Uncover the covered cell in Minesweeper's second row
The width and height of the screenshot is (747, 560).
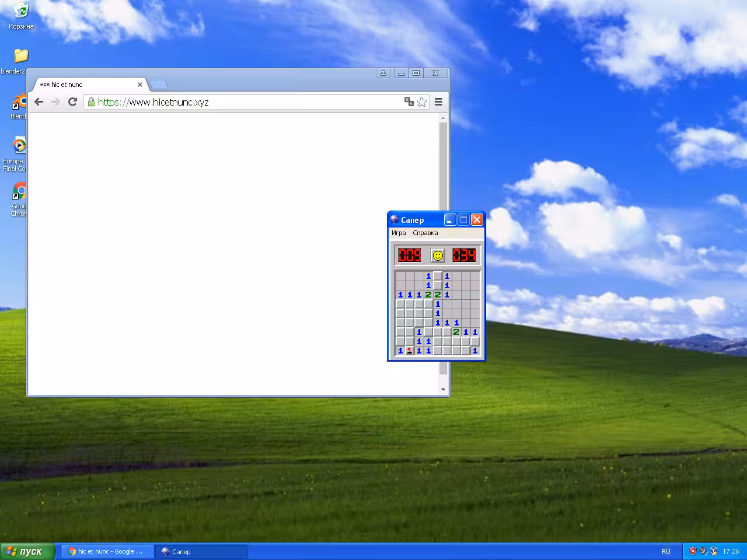click(438, 285)
